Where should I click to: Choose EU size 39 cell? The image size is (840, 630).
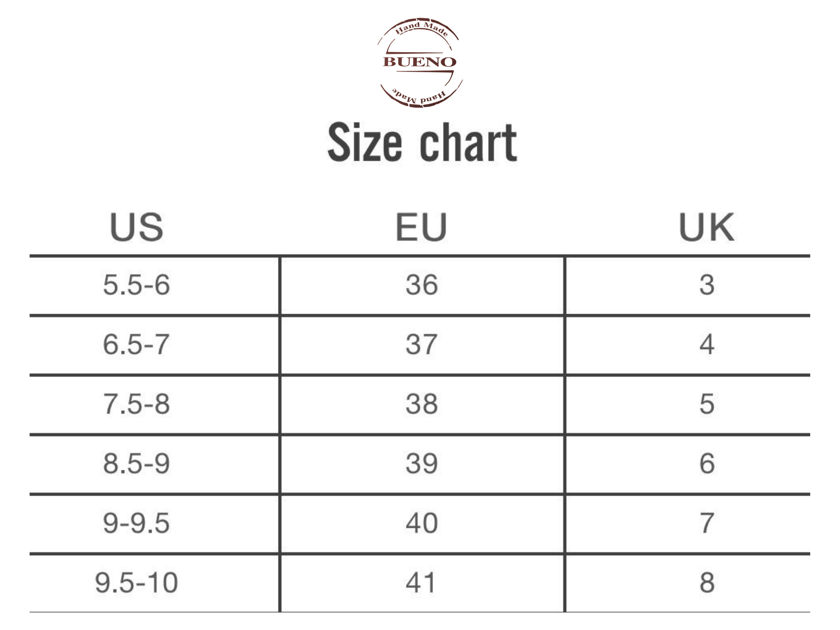(x=422, y=464)
